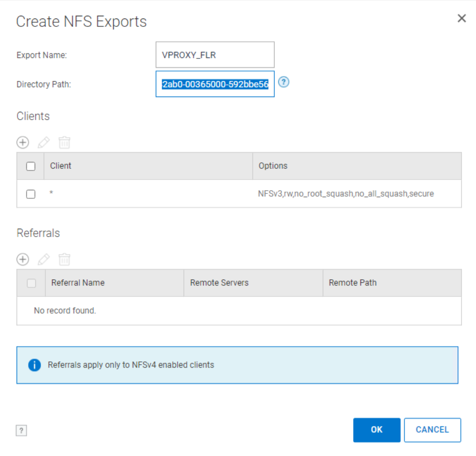
Task: Edit the selected referral
Action: [x=43, y=259]
